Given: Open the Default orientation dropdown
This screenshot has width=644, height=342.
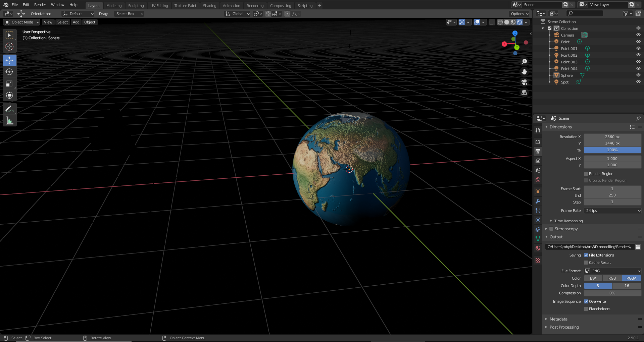Looking at the screenshot, I should pos(78,14).
